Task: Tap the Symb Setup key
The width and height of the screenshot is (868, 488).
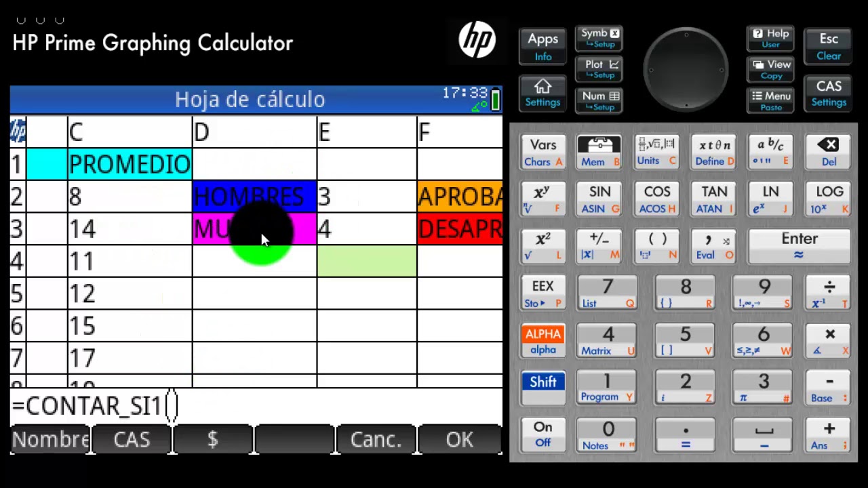Action: 599,39
